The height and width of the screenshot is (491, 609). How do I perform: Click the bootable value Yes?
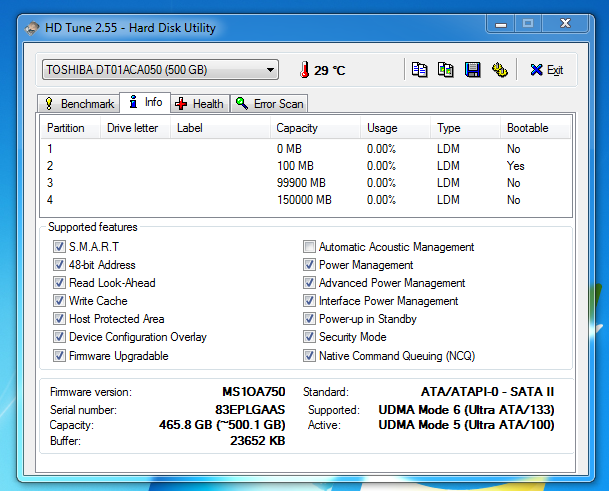click(515, 166)
